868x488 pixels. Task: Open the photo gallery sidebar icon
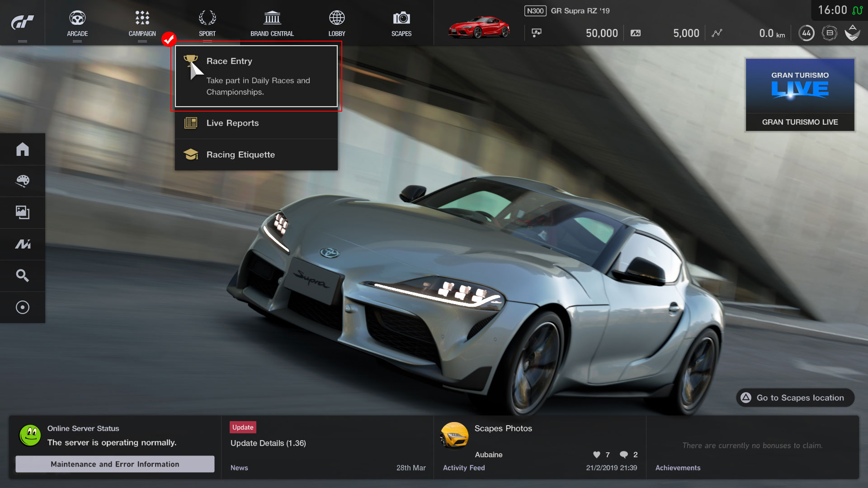[23, 212]
